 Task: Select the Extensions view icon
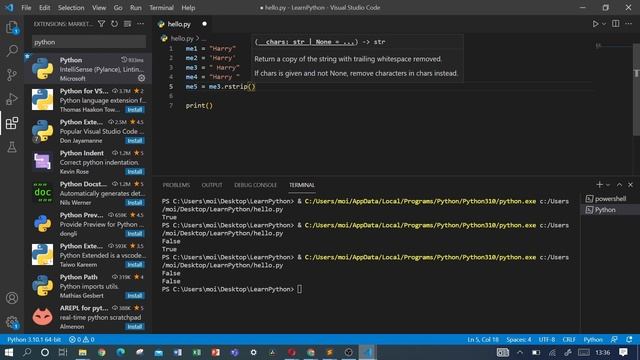(x=12, y=123)
